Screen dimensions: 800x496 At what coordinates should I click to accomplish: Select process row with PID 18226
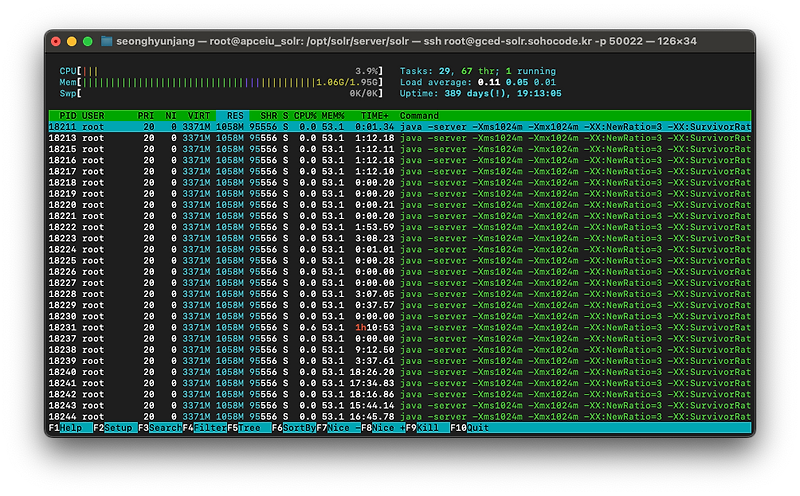(x=399, y=272)
